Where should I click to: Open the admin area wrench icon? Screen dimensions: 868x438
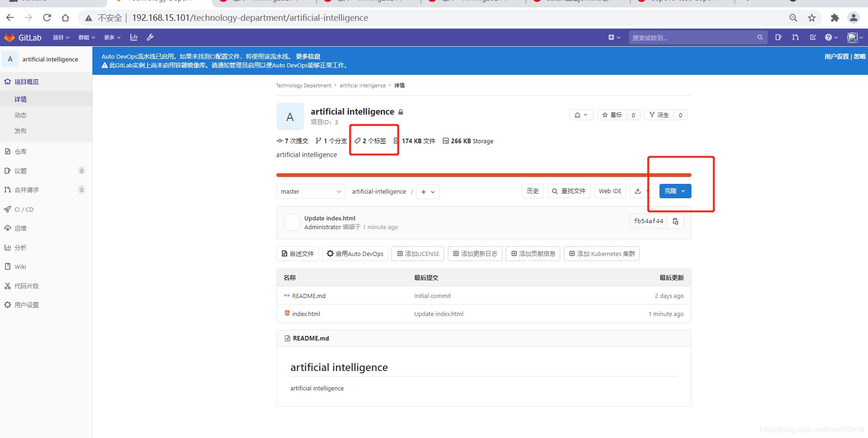(150, 37)
